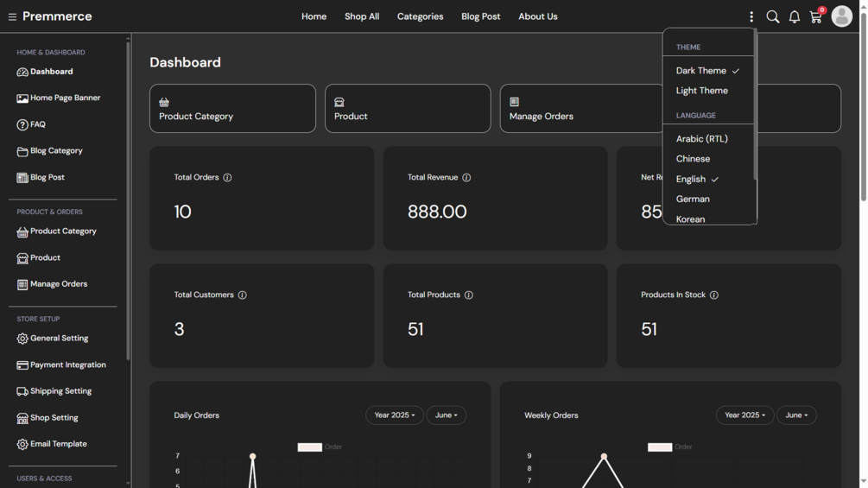Image resolution: width=868 pixels, height=488 pixels.
Task: Click the Payment Integration card icon
Action: 22,365
